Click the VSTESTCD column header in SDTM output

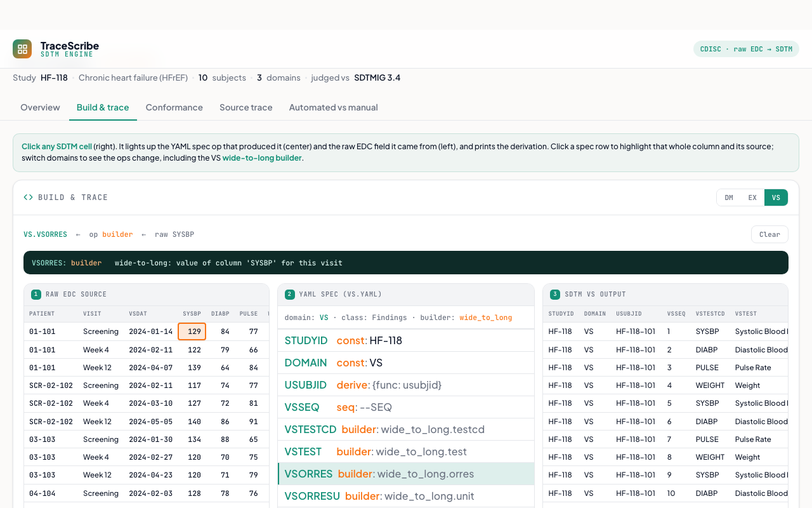(710, 314)
